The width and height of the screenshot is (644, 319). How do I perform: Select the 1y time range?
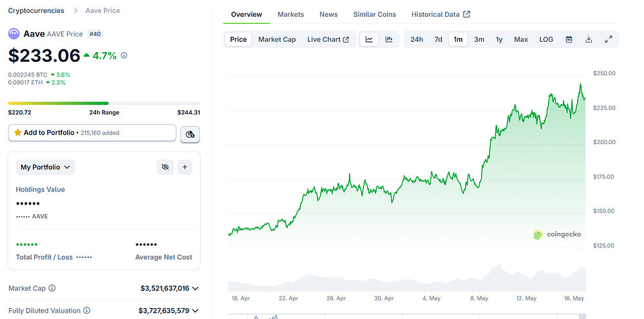[x=499, y=39]
